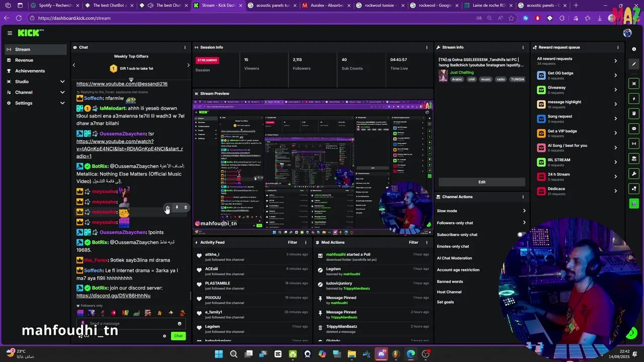
Task: Go to previous Weekly Top Gifters slide
Action: click(x=74, y=65)
